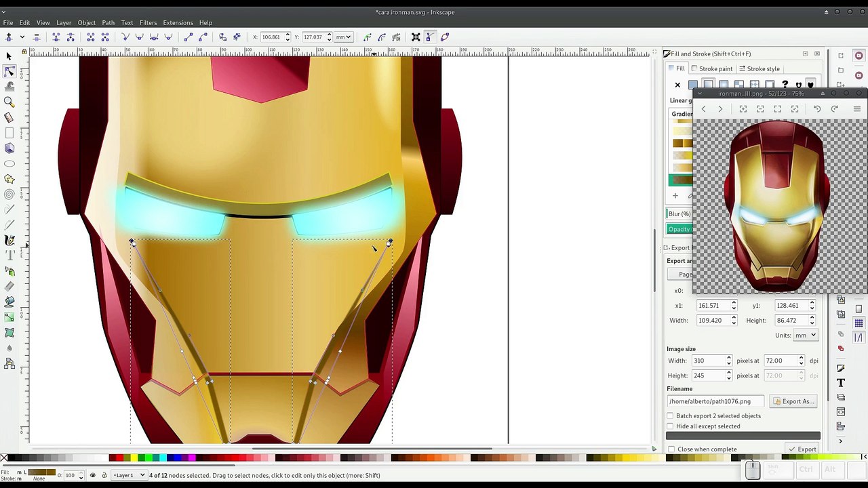Screen dimensions: 868x488
Task: Toggle show transformation handles for nodes
Action: click(x=416, y=37)
